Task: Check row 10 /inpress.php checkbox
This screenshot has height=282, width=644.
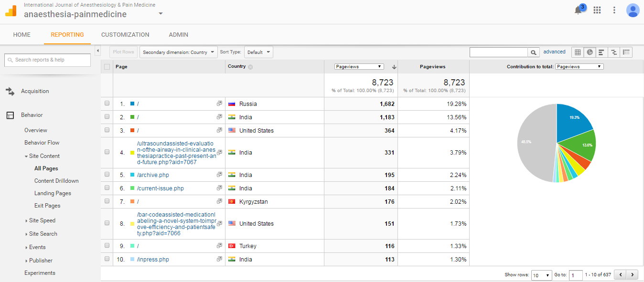Action: pyautogui.click(x=107, y=259)
